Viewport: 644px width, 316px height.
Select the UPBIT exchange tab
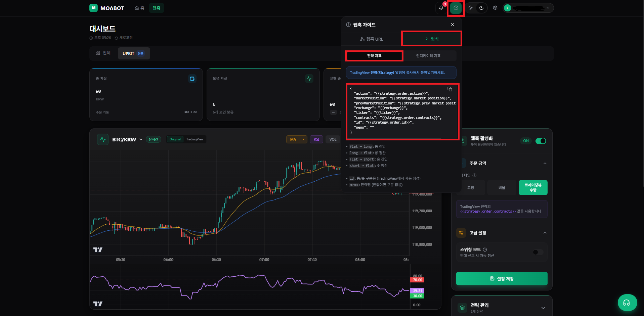point(134,53)
